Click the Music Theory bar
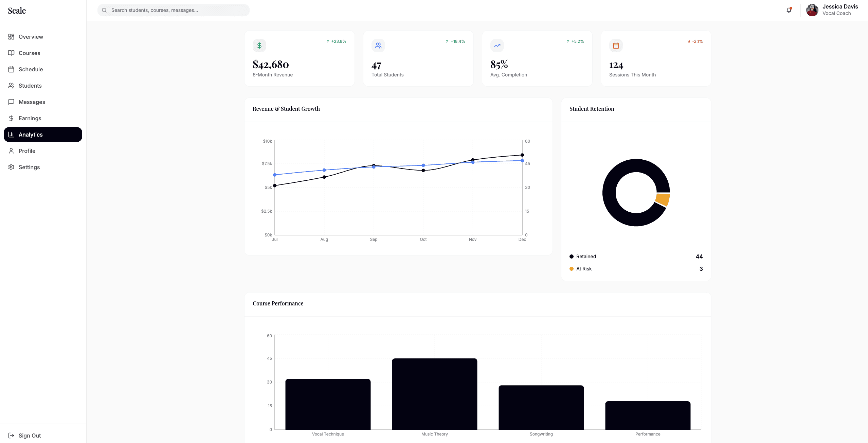The image size is (868, 443). (x=434, y=394)
